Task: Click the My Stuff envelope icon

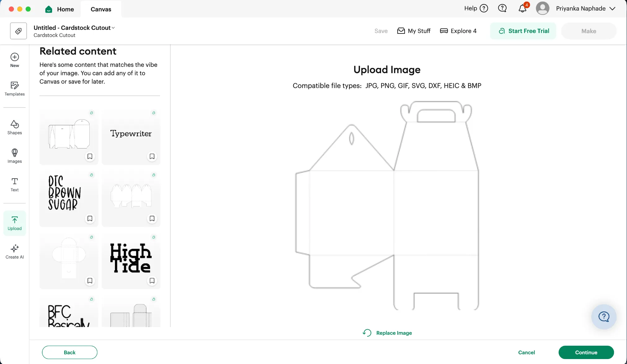Action: (401, 31)
